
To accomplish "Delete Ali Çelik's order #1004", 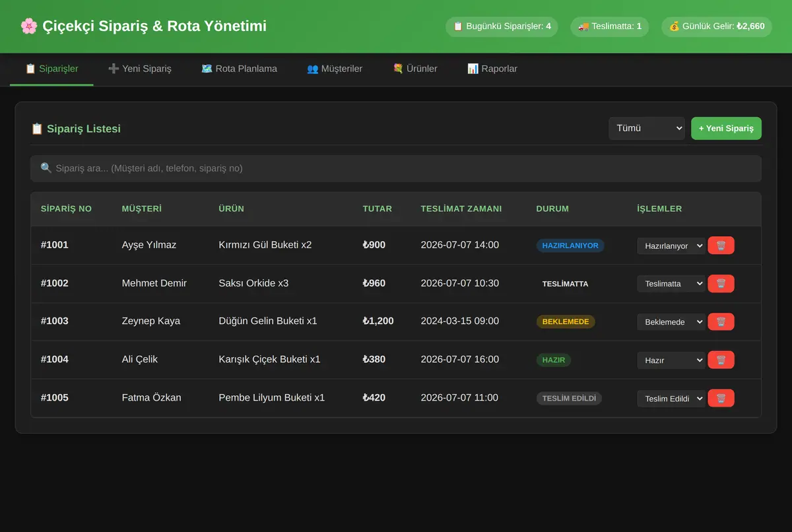I will click(x=721, y=360).
